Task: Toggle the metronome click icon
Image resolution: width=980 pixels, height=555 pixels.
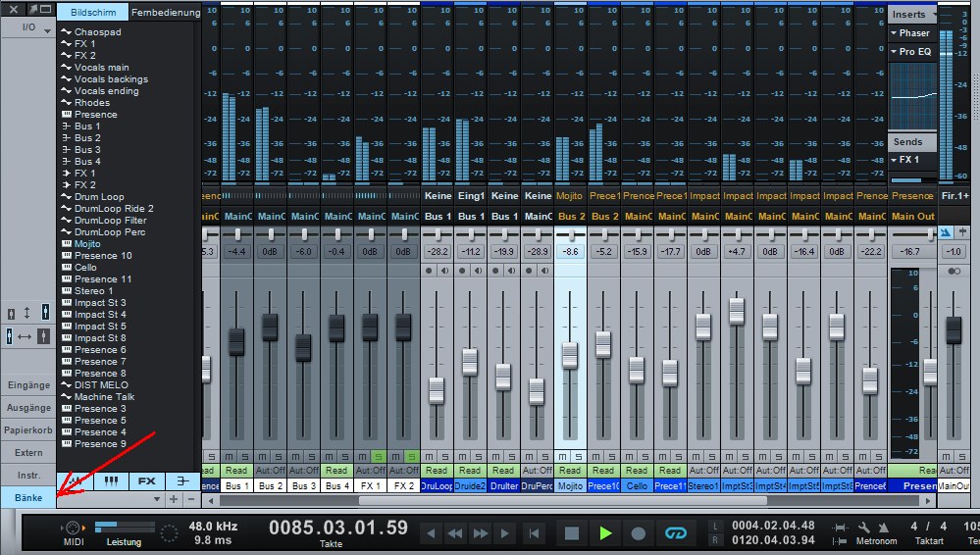Action: point(884,528)
